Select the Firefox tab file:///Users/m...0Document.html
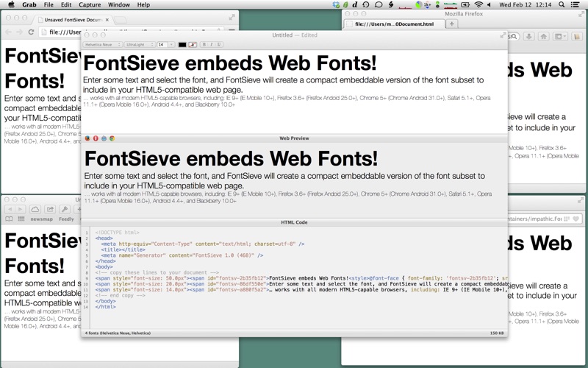 pos(394,24)
